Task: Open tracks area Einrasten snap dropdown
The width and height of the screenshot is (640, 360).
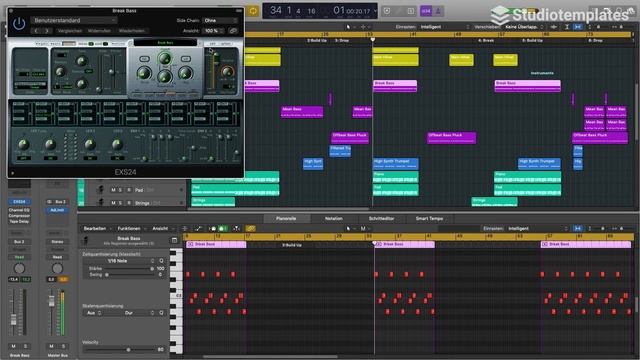Action: pyautogui.click(x=445, y=27)
